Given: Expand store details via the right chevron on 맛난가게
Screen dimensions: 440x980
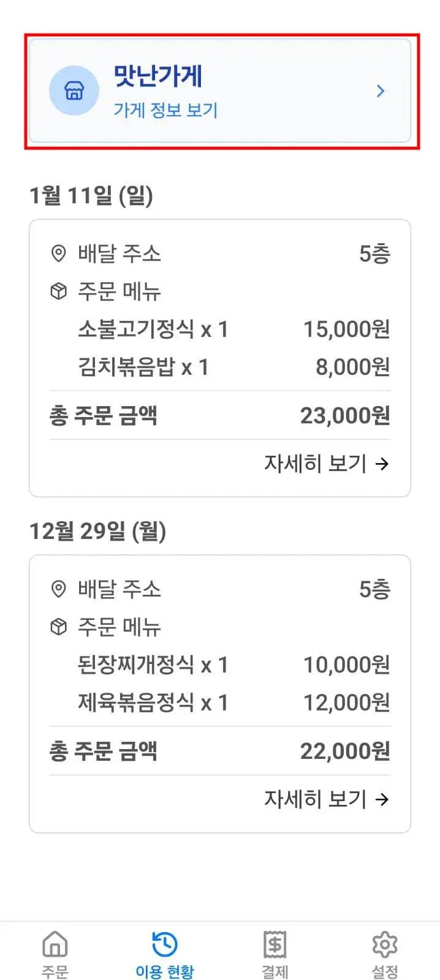Looking at the screenshot, I should (381, 90).
